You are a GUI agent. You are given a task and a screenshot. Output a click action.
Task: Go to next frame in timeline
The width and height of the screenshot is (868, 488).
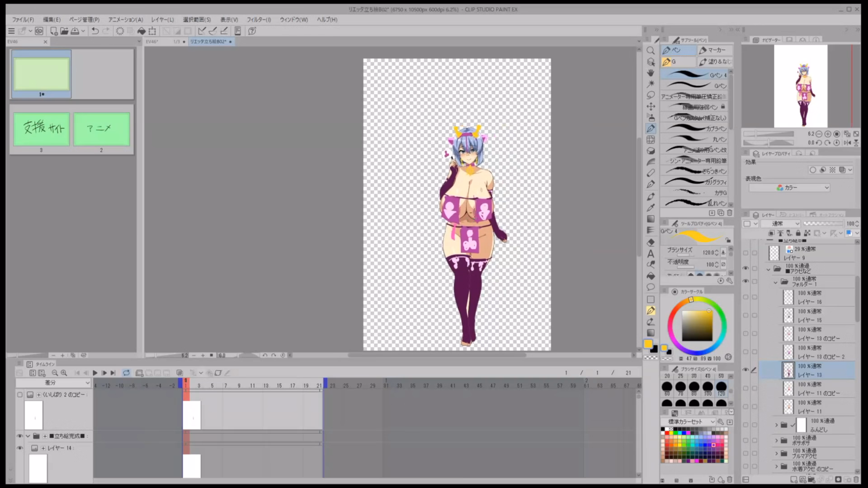pos(104,373)
